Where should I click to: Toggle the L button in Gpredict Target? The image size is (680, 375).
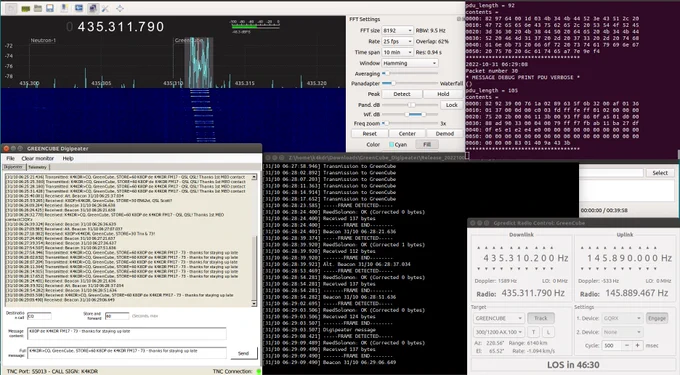[x=548, y=332]
